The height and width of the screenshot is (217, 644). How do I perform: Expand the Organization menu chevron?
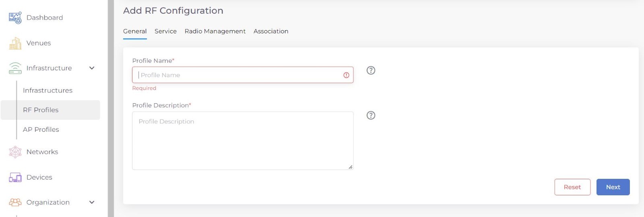pos(92,202)
